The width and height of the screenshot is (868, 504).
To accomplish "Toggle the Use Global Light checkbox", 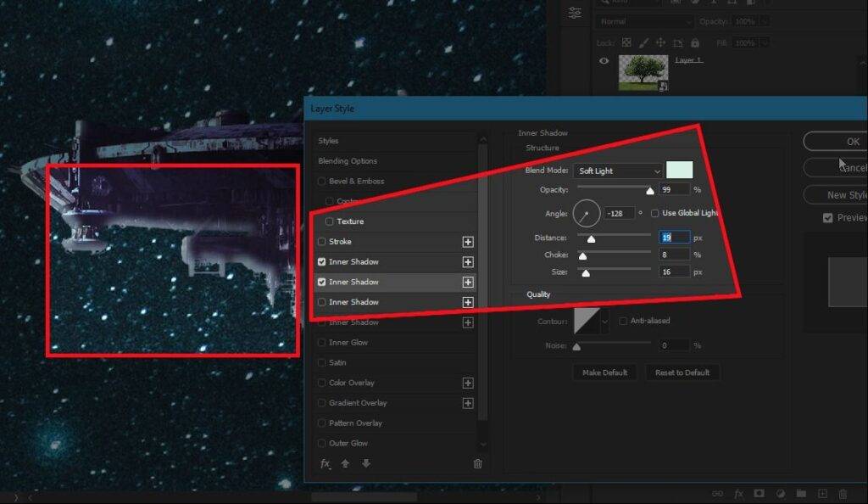I will click(x=655, y=213).
